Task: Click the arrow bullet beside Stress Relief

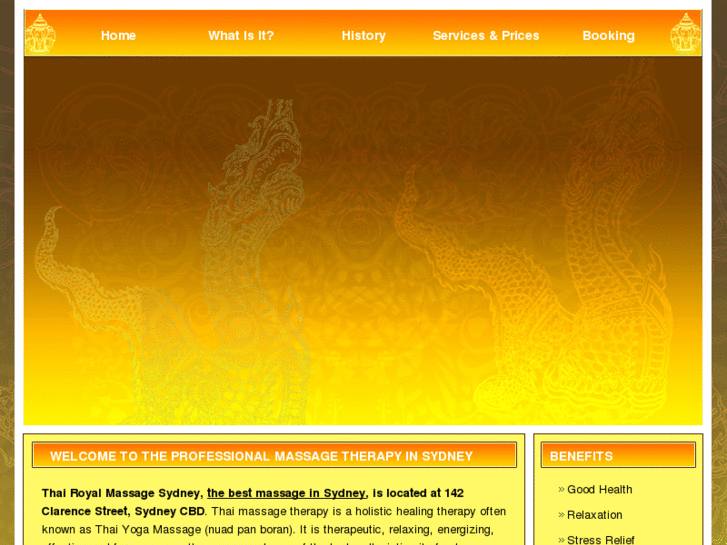Action: click(x=561, y=540)
